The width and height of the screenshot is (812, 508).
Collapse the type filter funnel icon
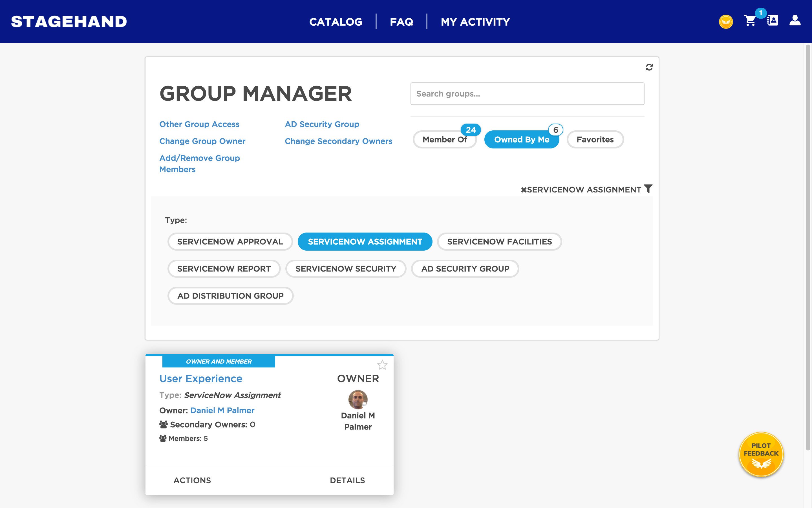pos(648,189)
